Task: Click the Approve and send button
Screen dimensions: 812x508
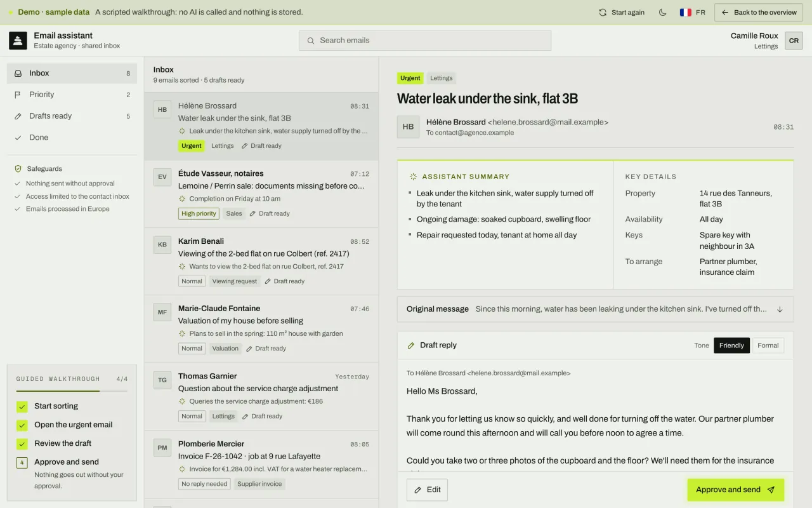Action: [736, 490]
